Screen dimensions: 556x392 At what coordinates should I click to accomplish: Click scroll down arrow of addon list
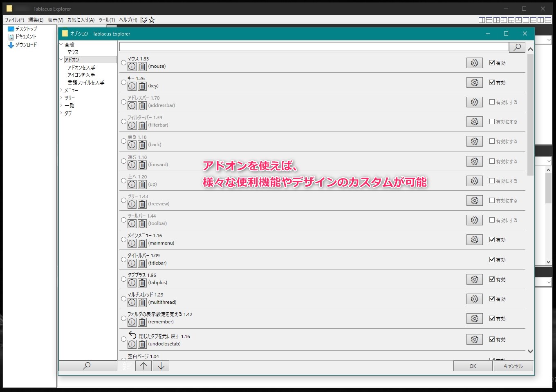point(530,351)
